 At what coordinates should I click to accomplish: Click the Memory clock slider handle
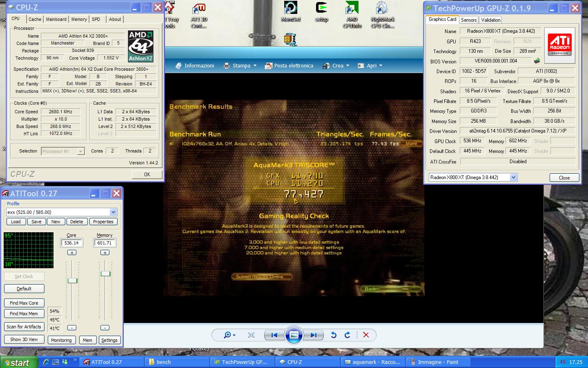105,274
